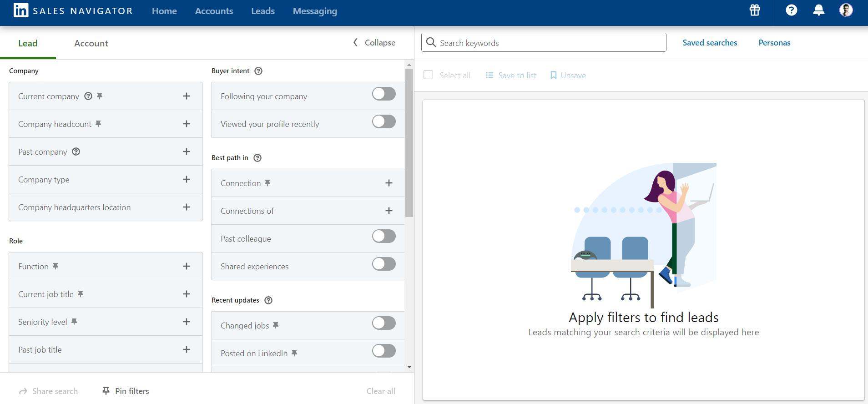The width and height of the screenshot is (868, 404).
Task: Open Saved searches
Action: [710, 42]
